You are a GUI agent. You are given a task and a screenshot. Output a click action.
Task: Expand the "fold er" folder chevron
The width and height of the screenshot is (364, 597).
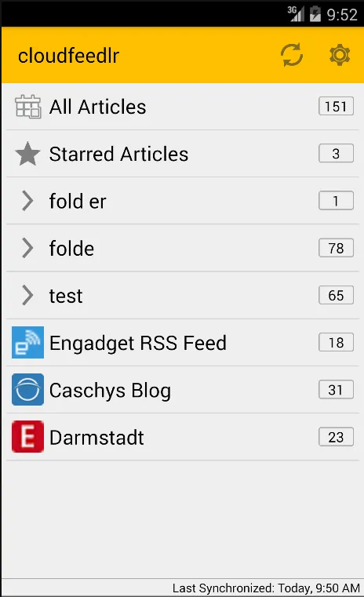pyautogui.click(x=27, y=201)
